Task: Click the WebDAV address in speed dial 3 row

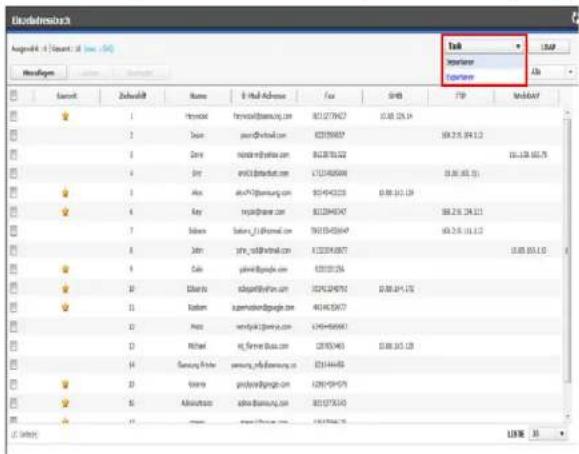Action: click(x=528, y=154)
